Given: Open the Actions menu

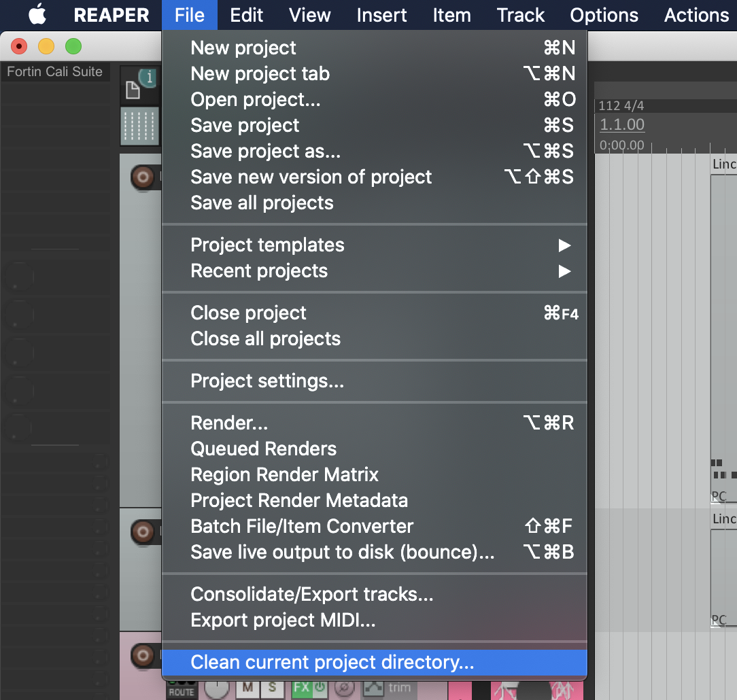Looking at the screenshot, I should [x=697, y=15].
